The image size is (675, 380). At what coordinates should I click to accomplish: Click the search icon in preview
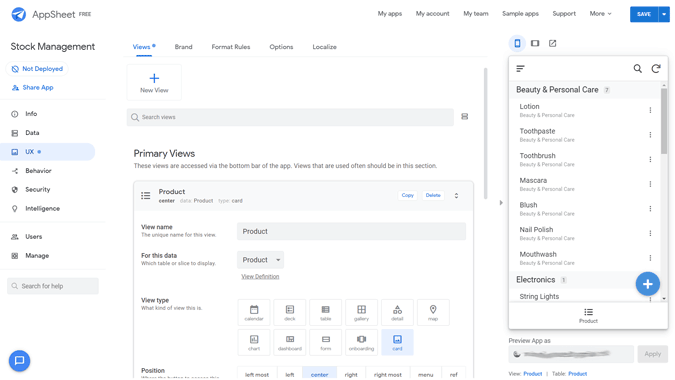(638, 68)
